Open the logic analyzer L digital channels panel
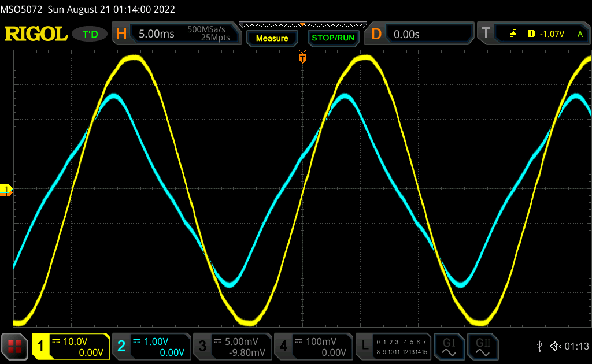The image size is (592, 364). click(x=394, y=346)
